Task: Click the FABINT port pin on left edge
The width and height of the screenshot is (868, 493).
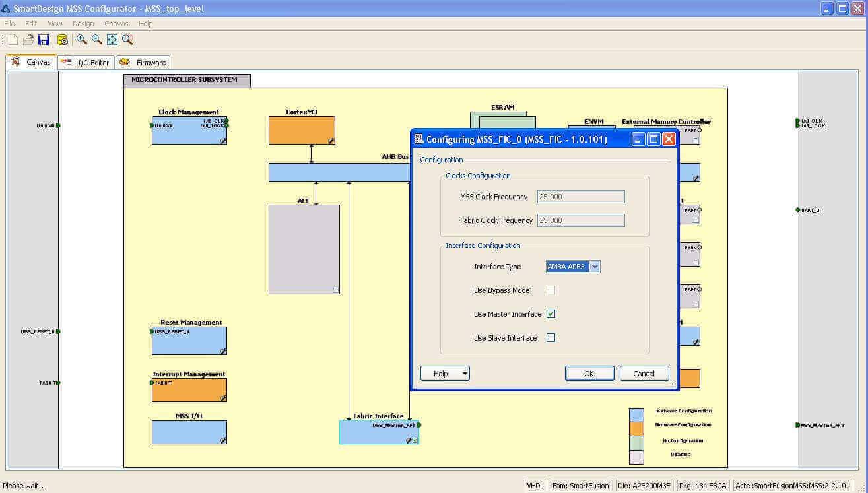Action: (58, 383)
